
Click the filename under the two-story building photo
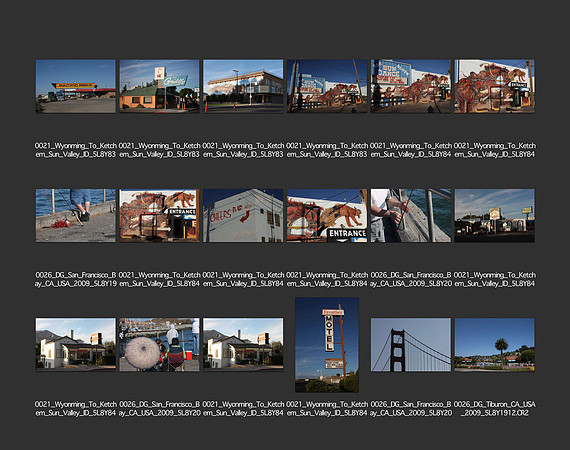pos(243,150)
